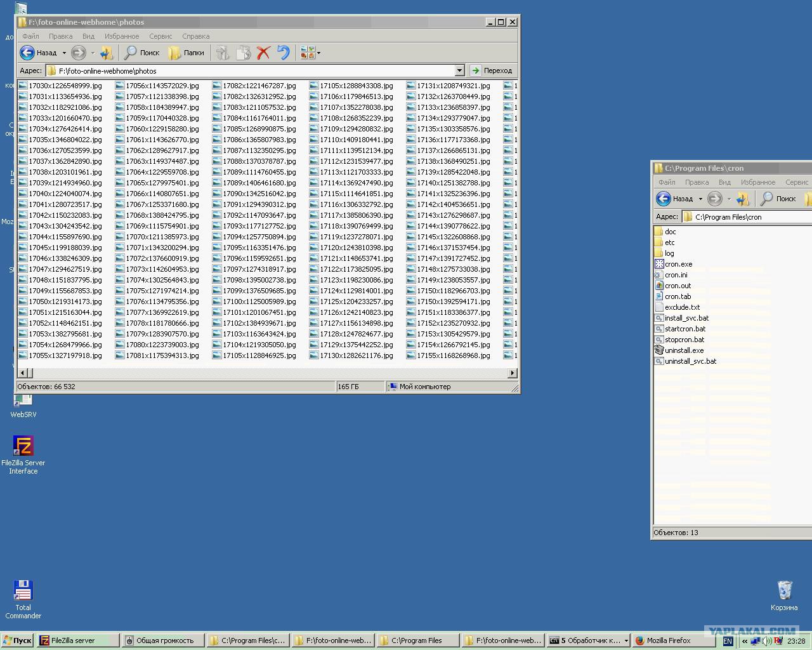812x650 pixels.
Task: Open the Назад history dropdown in photos window
Action: [64, 53]
